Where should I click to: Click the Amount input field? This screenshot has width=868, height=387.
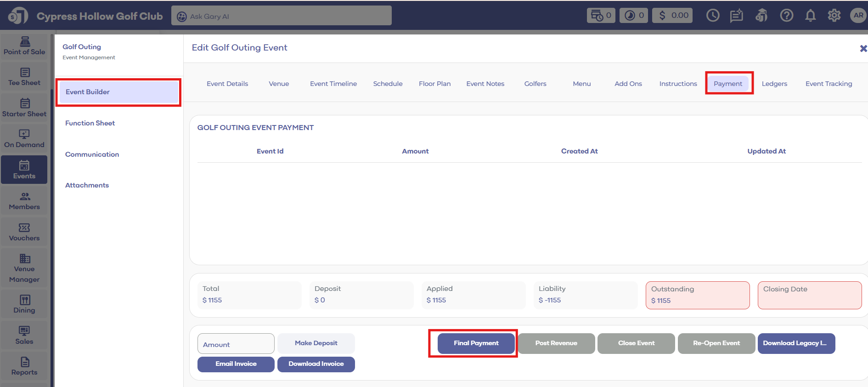(236, 344)
